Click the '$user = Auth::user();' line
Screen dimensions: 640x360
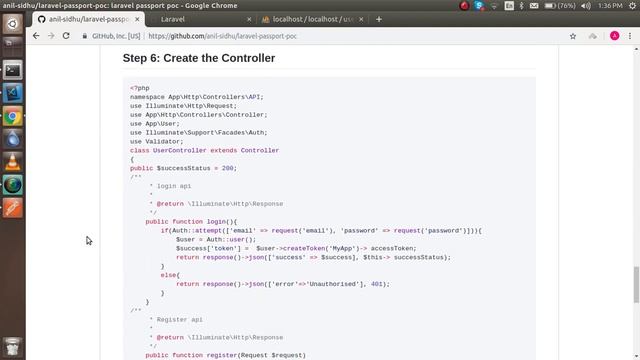click(216, 240)
